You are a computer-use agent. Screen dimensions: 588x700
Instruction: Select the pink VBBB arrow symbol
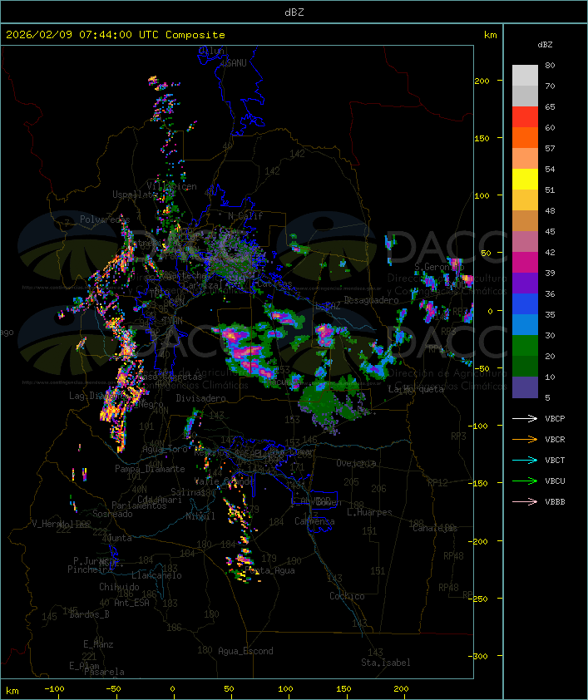[524, 502]
